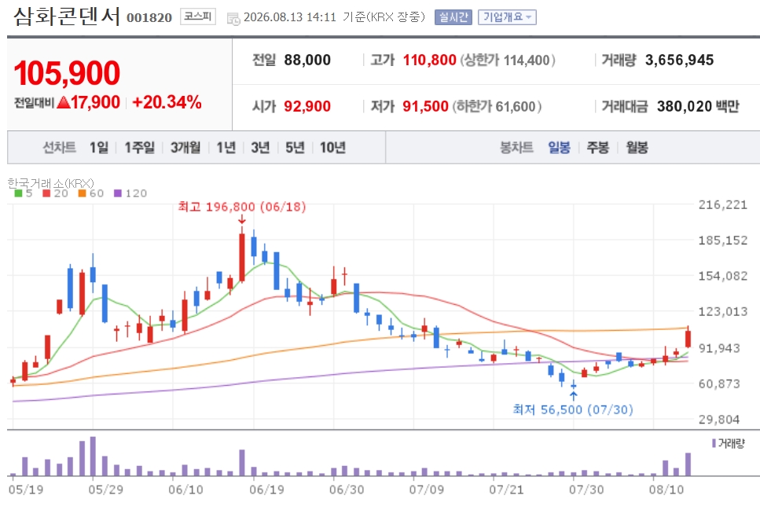Switch to 월봉 monthly candle chart
Image resolution: width=760 pixels, height=532 pixels.
[x=637, y=147]
